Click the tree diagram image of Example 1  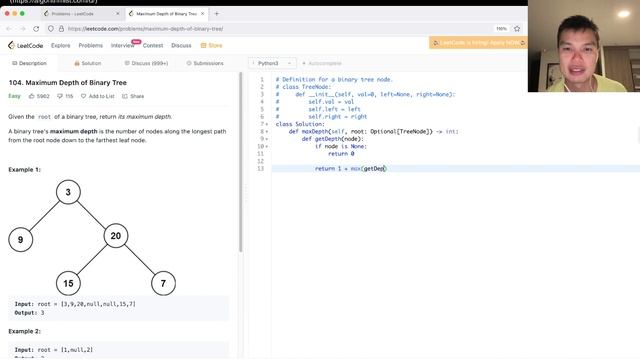[x=92, y=238]
